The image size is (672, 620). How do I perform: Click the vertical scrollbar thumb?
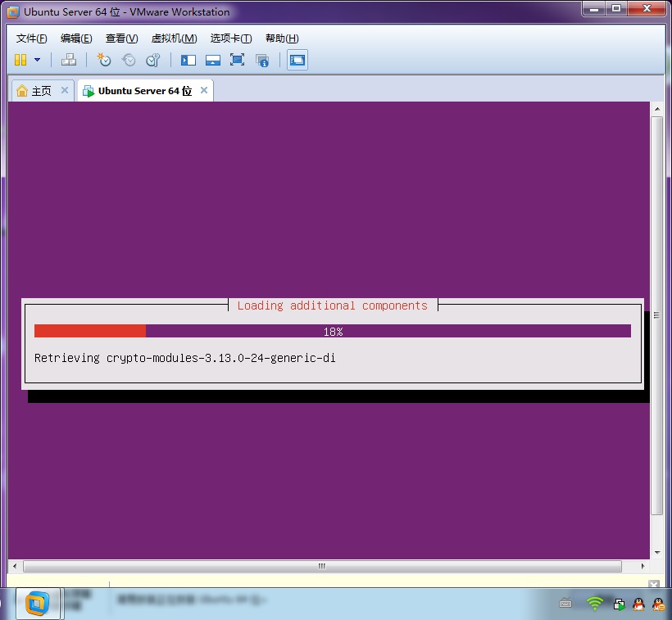pyautogui.click(x=657, y=315)
